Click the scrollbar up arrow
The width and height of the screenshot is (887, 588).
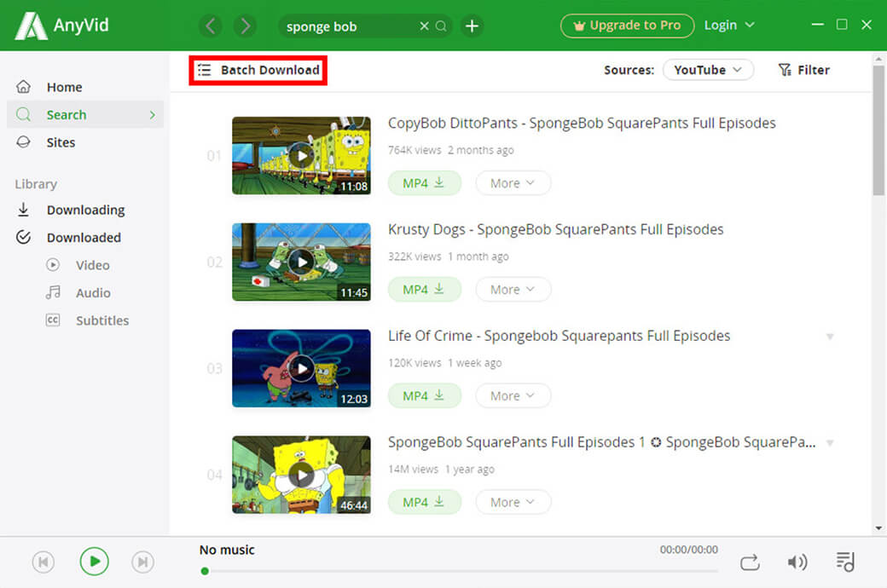[878, 59]
